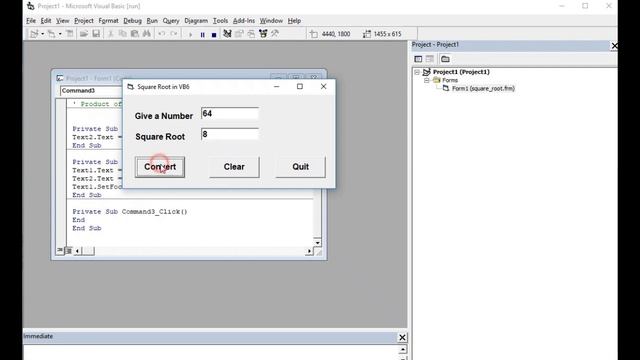Click code window's scroll-left arrow
The image size is (640, 360).
[x=78, y=251]
